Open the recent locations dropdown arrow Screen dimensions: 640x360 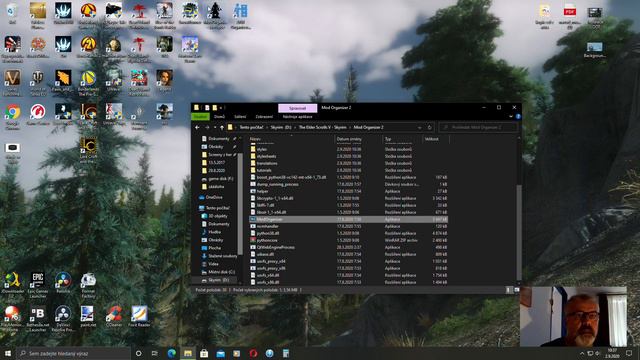coord(215,127)
